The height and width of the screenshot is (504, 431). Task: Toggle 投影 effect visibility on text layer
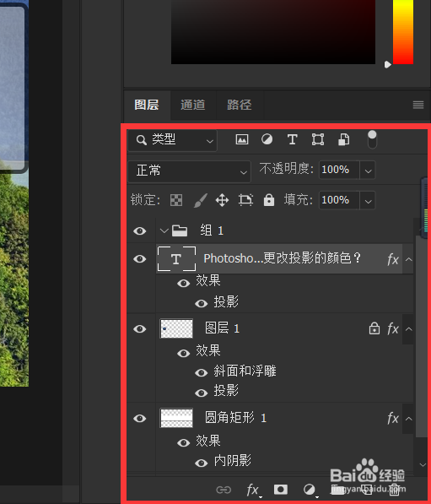tap(202, 303)
